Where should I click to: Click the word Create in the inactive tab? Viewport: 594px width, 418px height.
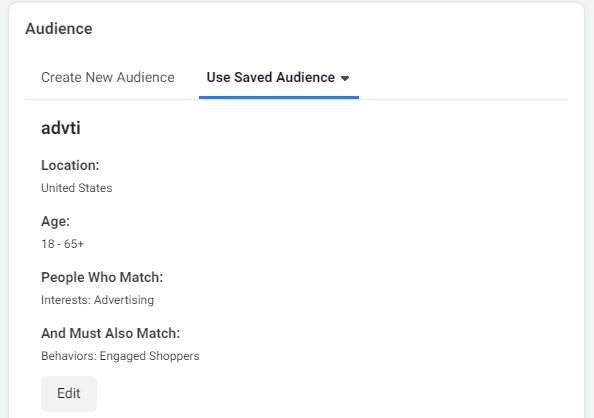61,77
